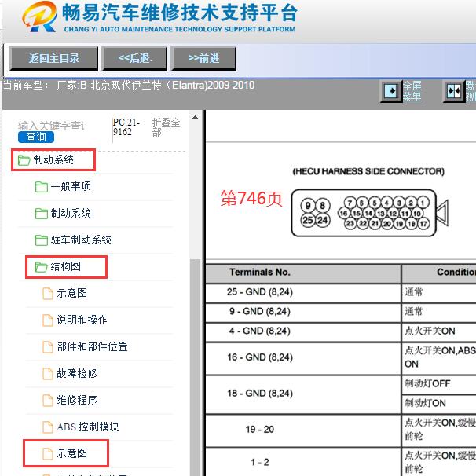Click folder icon beside 结构图

pos(42,267)
